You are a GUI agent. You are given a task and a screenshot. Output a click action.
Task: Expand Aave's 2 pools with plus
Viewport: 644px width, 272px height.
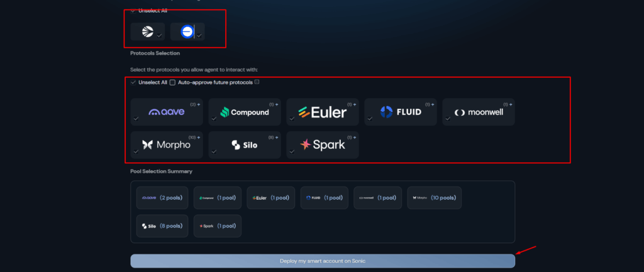[x=199, y=104]
